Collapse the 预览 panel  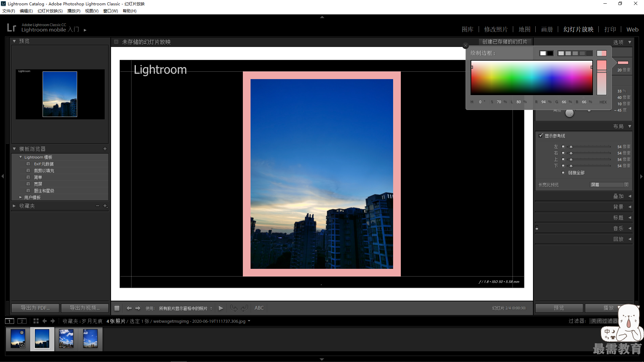(x=14, y=41)
